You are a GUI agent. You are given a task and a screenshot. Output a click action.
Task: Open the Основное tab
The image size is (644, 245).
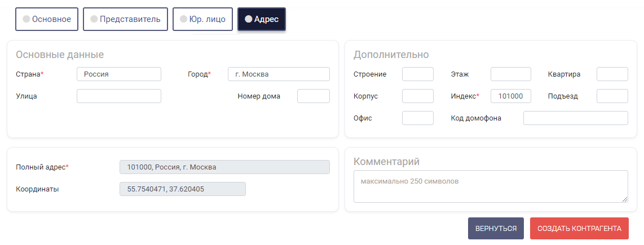coord(47,19)
